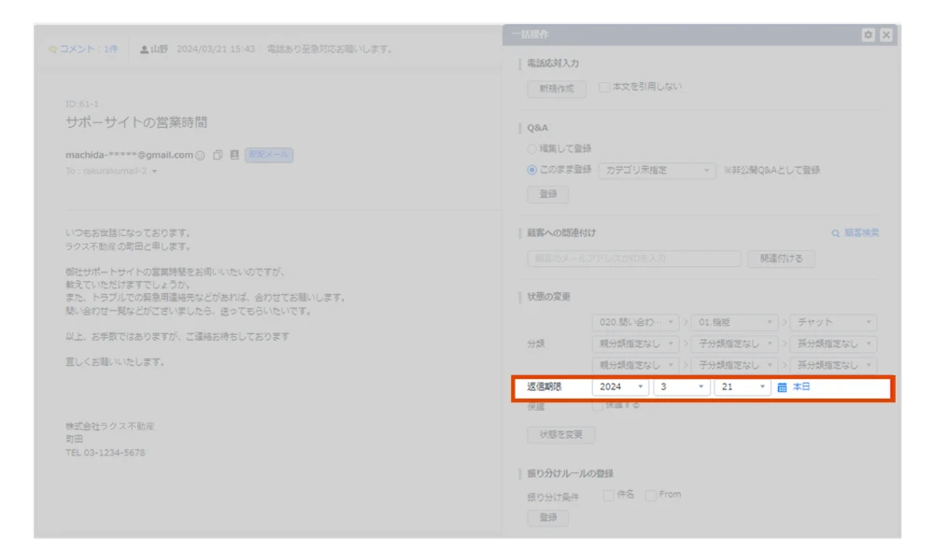
Task: Open the 020.問い合わ… classification dropdown
Action: tap(635, 323)
